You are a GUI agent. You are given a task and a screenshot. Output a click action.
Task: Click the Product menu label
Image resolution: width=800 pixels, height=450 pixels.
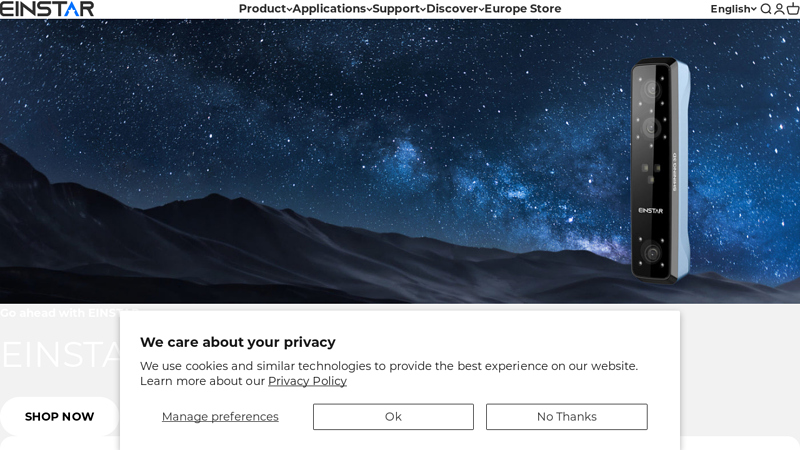[x=263, y=9]
